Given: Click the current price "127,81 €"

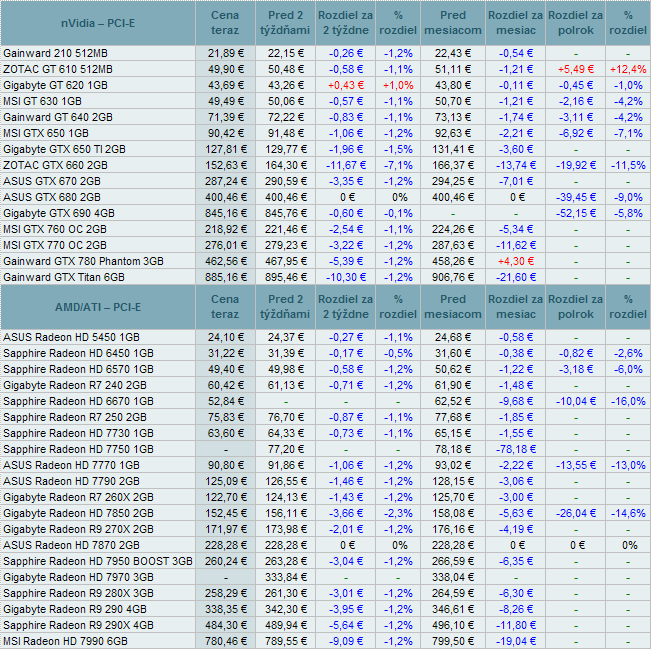Looking at the screenshot, I should pos(226,149).
